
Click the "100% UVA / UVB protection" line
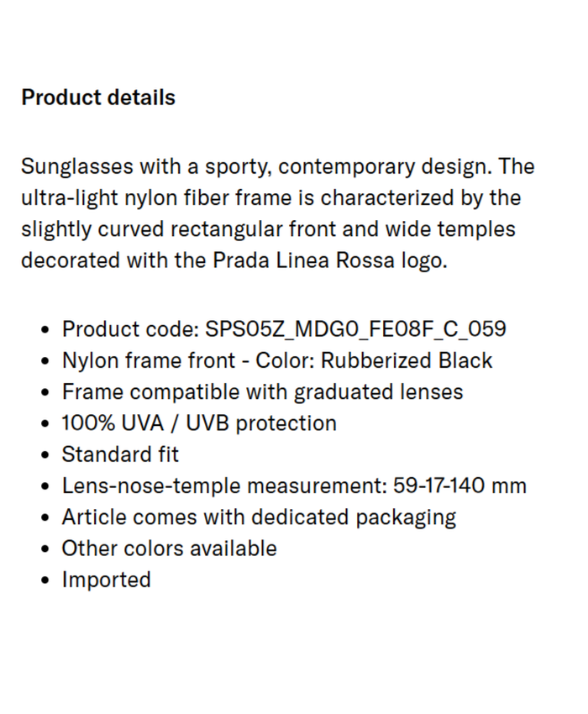pyautogui.click(x=199, y=423)
